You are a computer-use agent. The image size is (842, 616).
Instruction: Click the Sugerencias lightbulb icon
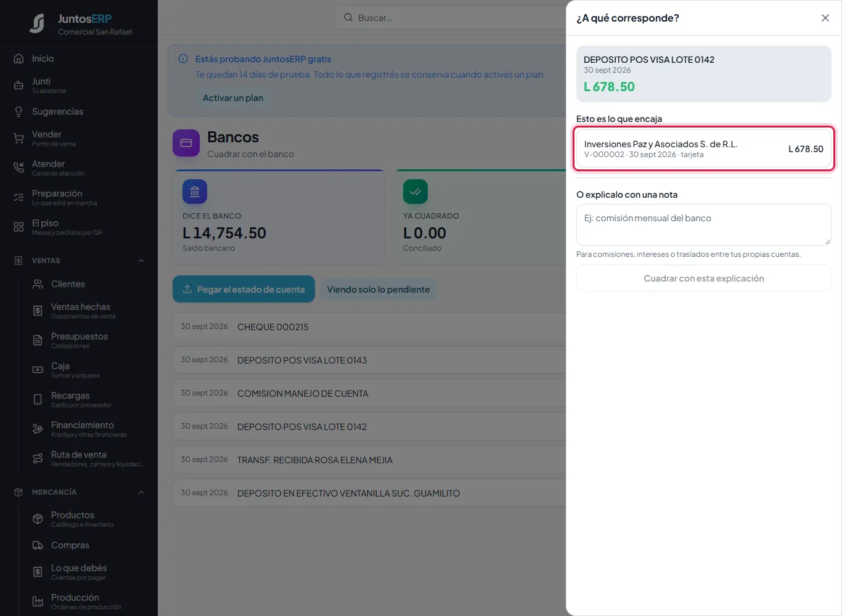18,111
